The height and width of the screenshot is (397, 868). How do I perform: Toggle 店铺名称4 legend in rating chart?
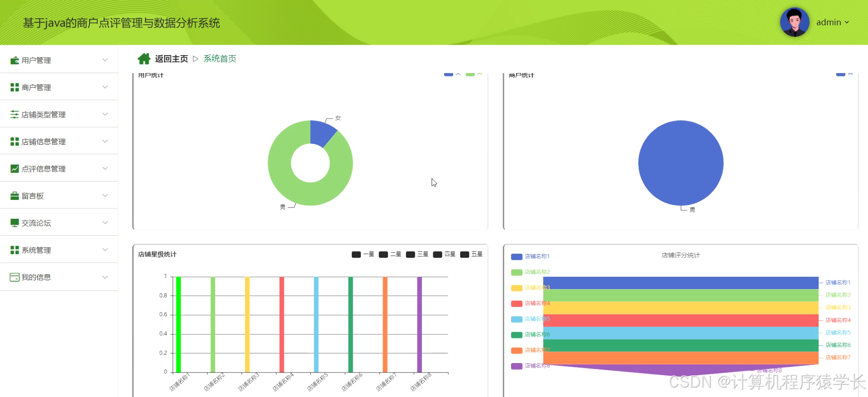[530, 303]
